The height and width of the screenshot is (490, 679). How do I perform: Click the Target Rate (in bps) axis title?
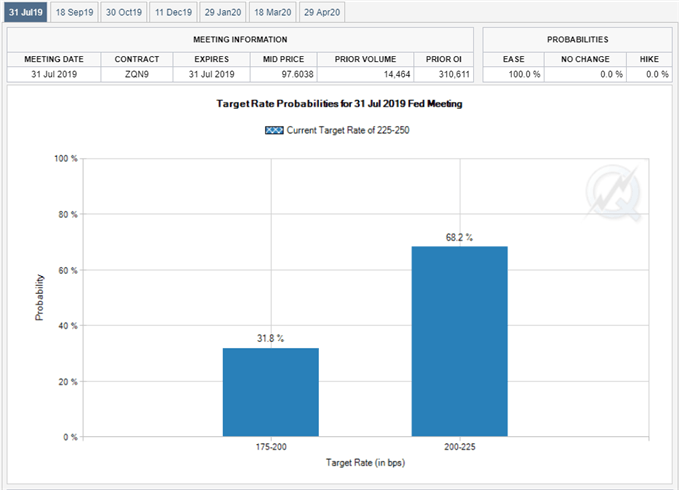pos(365,463)
